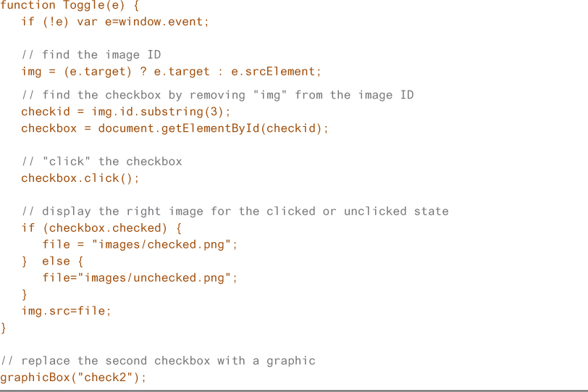Click the comment about removing "img"
Screen dimensions: 588x392
[217, 95]
